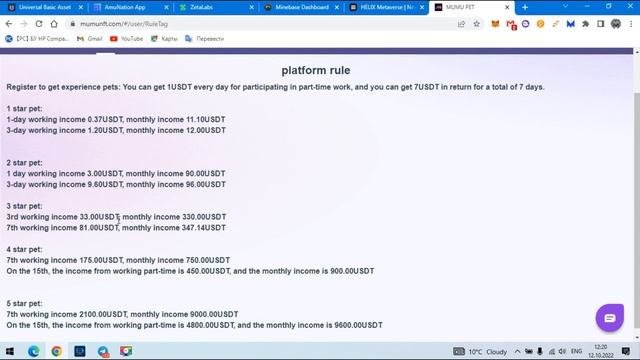Click the scrollbar up arrow
This screenshot has height=360, width=640.
coord(636,52)
